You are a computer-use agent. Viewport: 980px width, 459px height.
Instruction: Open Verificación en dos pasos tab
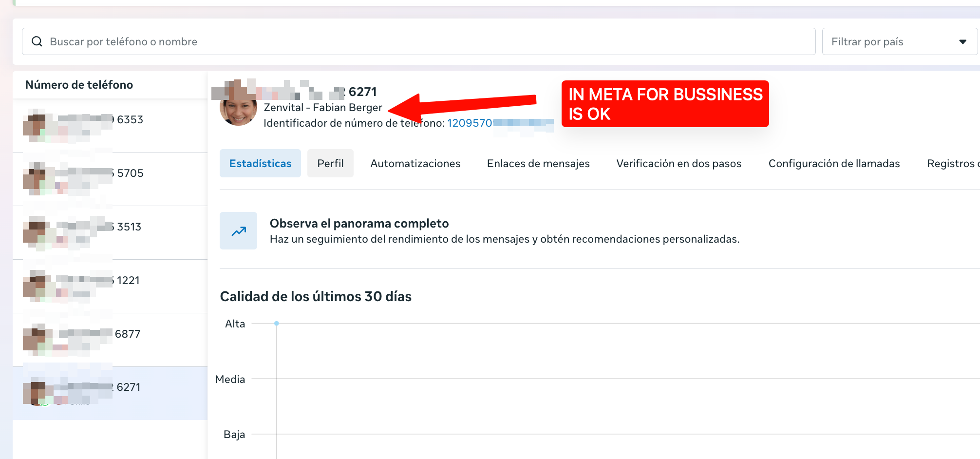[678, 163]
